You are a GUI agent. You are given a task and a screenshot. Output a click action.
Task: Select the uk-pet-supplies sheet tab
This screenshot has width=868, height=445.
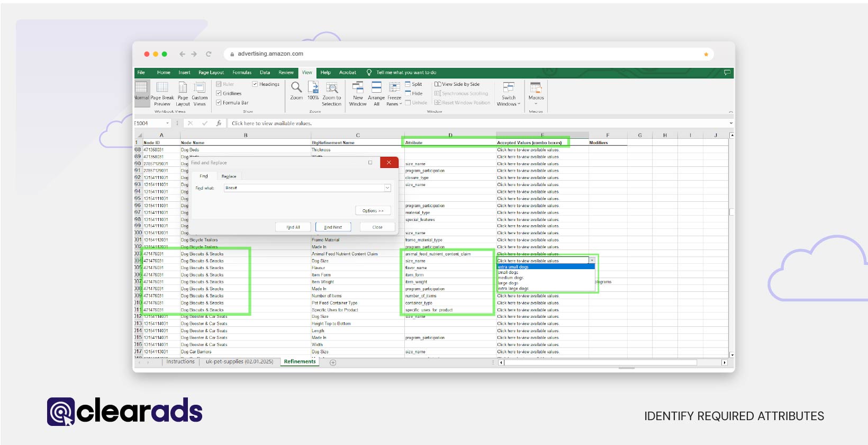pos(239,362)
